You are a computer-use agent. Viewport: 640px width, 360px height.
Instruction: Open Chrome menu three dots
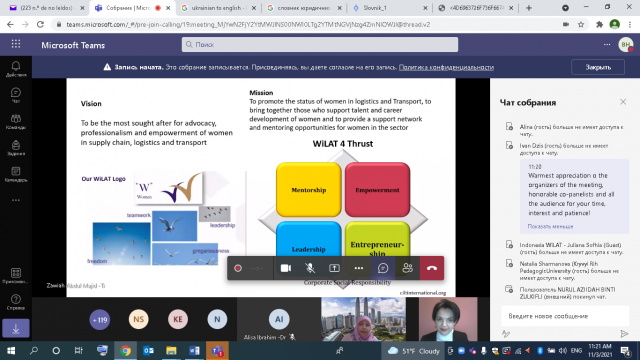point(630,24)
